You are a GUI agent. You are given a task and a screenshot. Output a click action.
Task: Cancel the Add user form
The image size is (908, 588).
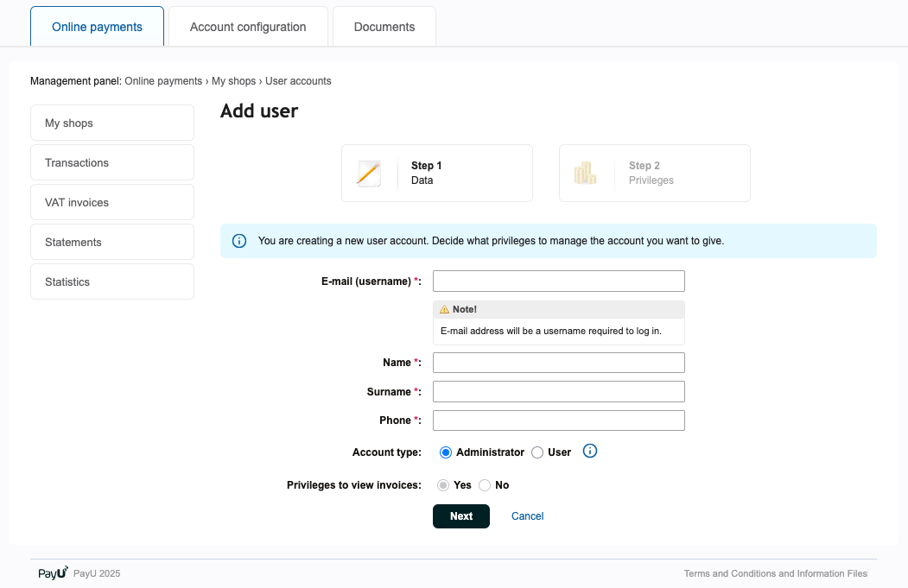tap(527, 515)
